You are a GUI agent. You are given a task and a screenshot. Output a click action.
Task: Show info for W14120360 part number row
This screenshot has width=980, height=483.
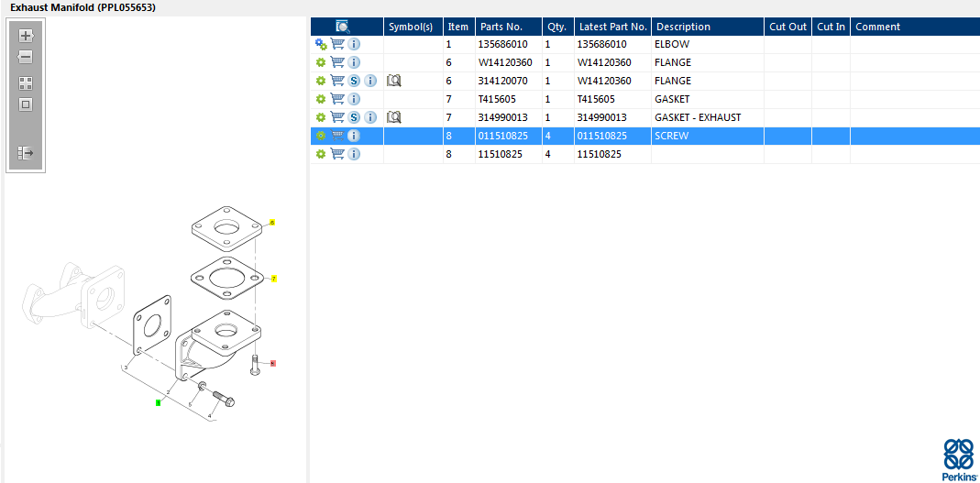coord(354,62)
